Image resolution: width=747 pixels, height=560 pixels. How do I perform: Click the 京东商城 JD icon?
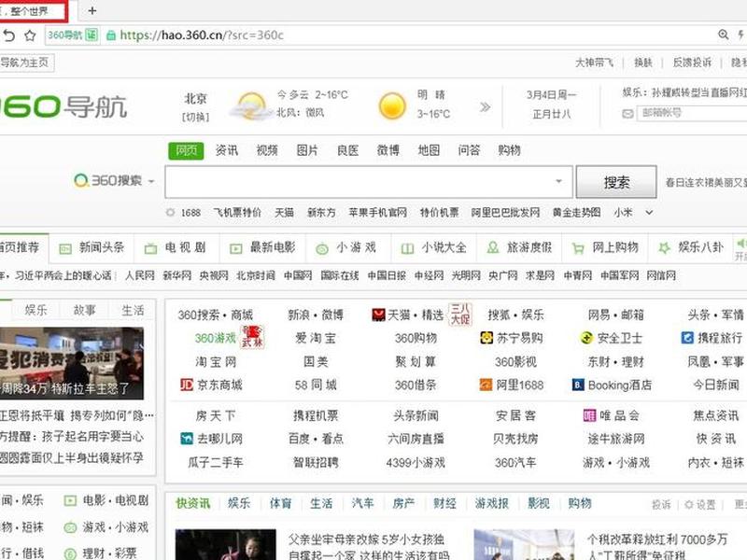[186, 385]
